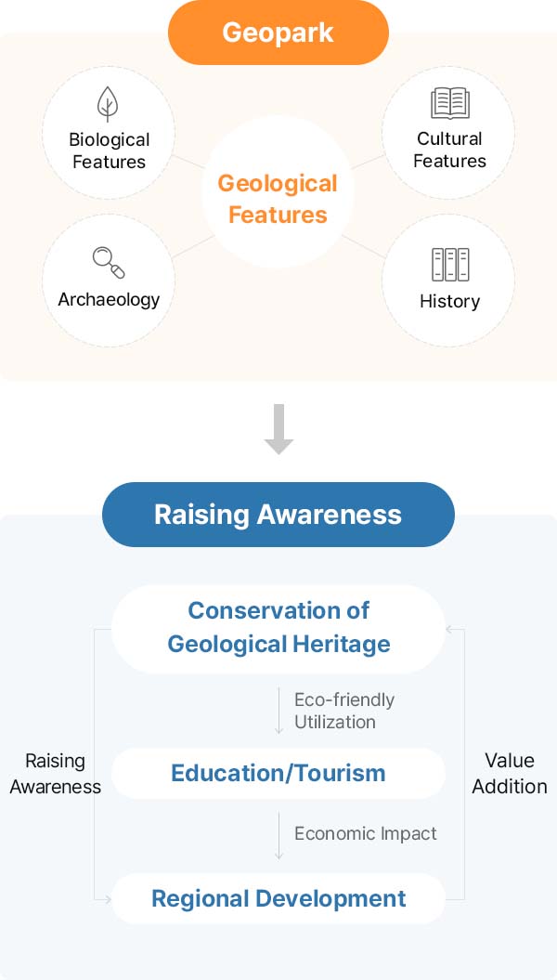Click the leaf icon above Biological Features
This screenshot has height=980, width=557.
[109, 104]
